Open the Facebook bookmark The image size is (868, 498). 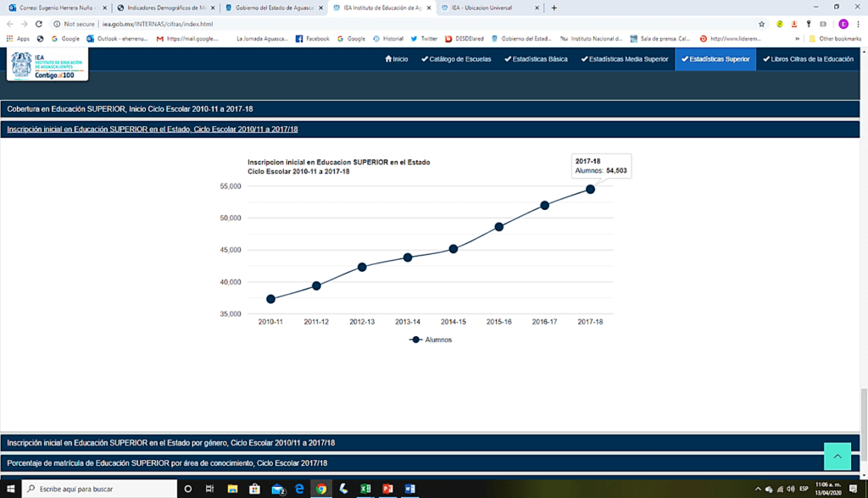click(313, 38)
